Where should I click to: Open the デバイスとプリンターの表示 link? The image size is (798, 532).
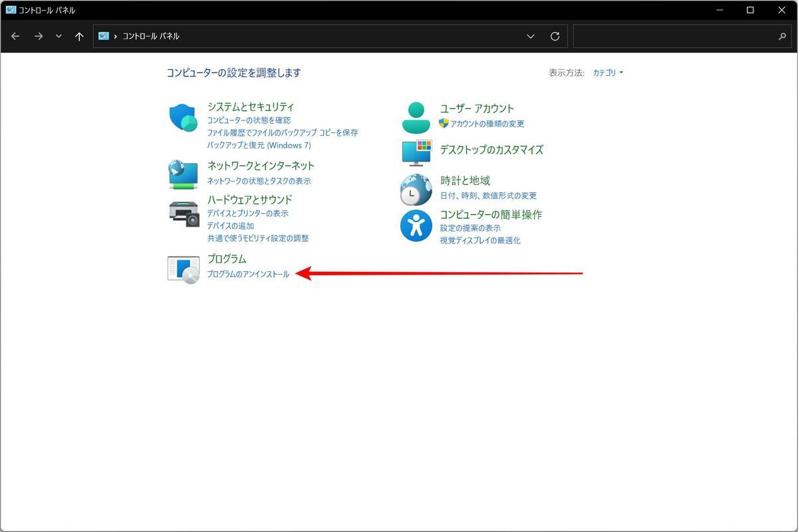(x=247, y=213)
